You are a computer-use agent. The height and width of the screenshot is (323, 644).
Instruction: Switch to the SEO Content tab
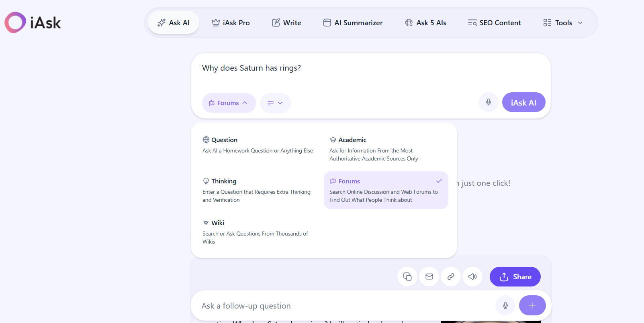tap(494, 23)
